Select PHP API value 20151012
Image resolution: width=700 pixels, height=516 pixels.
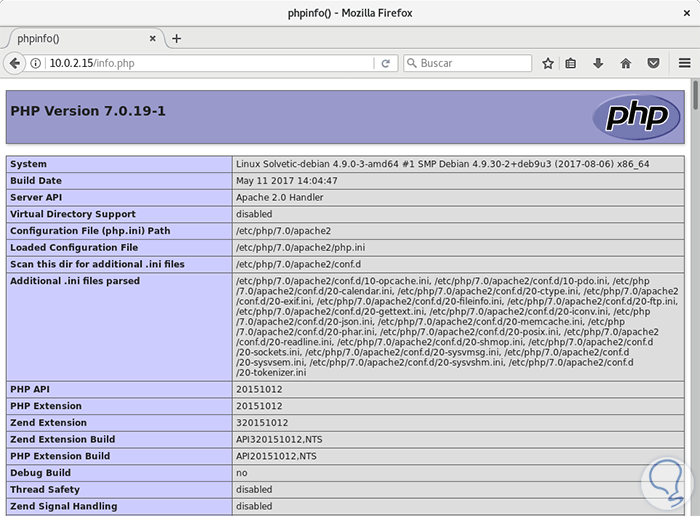point(259,389)
